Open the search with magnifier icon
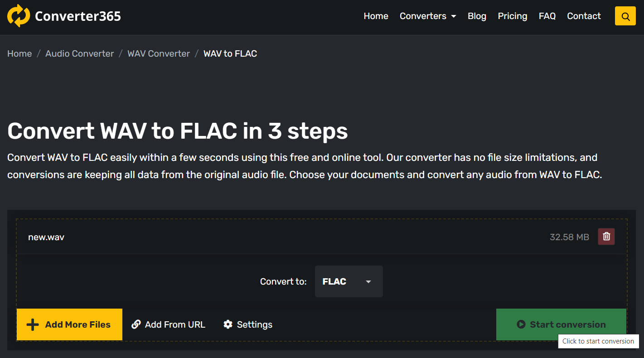The image size is (644, 358). coord(625,16)
